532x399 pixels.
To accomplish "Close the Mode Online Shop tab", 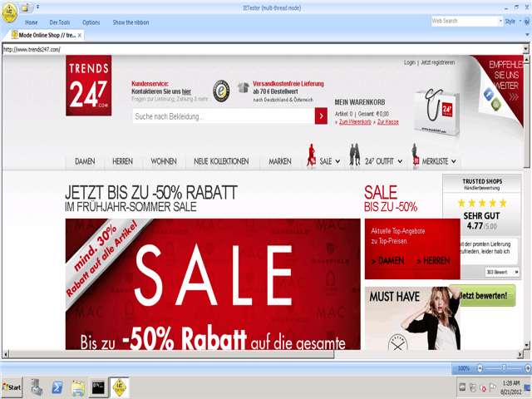I will 80,35.
